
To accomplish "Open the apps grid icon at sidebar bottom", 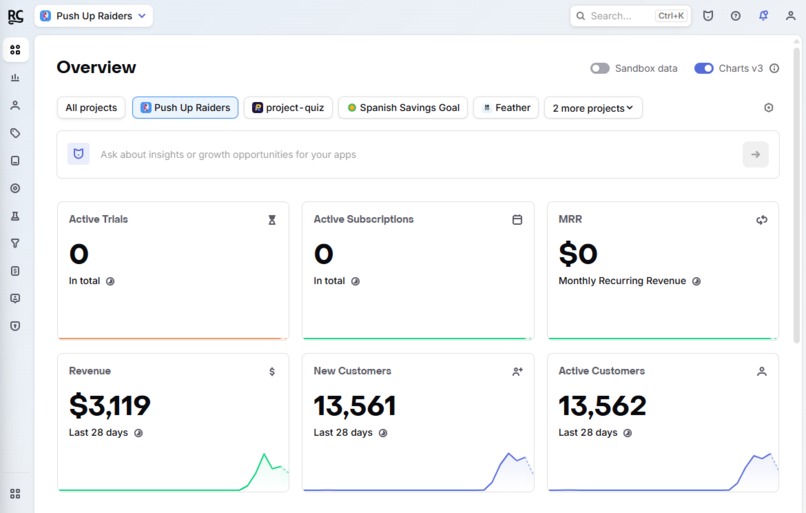I will click(x=15, y=494).
